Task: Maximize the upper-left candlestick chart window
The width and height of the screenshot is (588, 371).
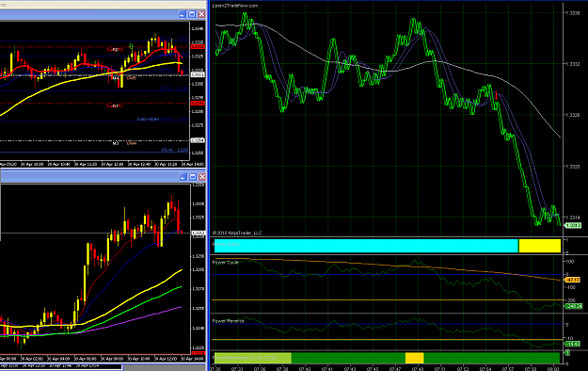Action: coord(192,14)
